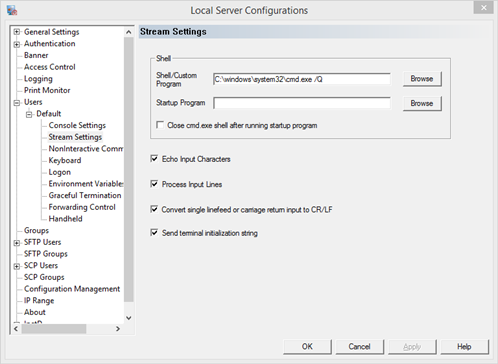498x364 pixels.
Task: Select SCP Users in the tree
Action: coord(41,265)
